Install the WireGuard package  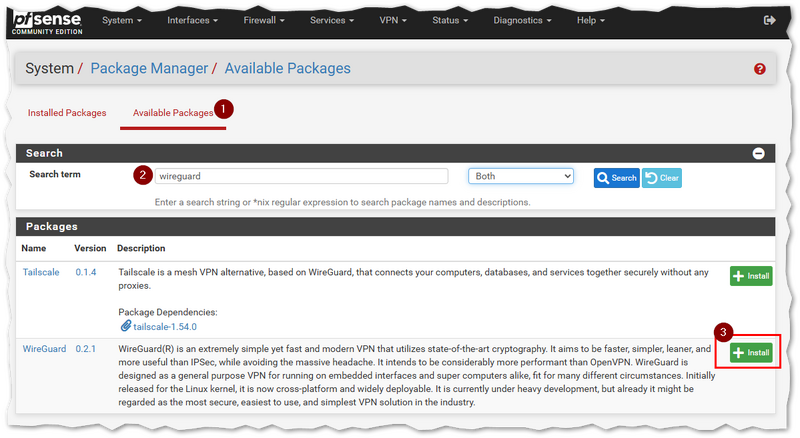[x=751, y=353]
